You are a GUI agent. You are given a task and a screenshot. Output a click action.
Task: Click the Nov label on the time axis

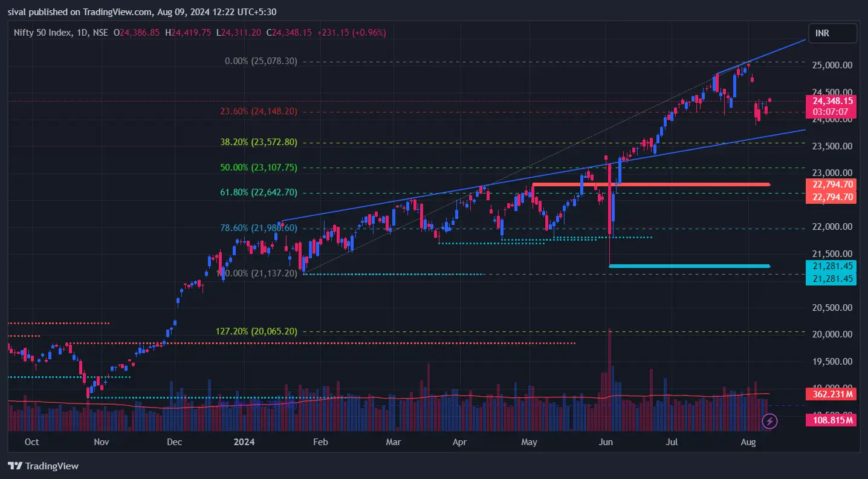(x=101, y=442)
